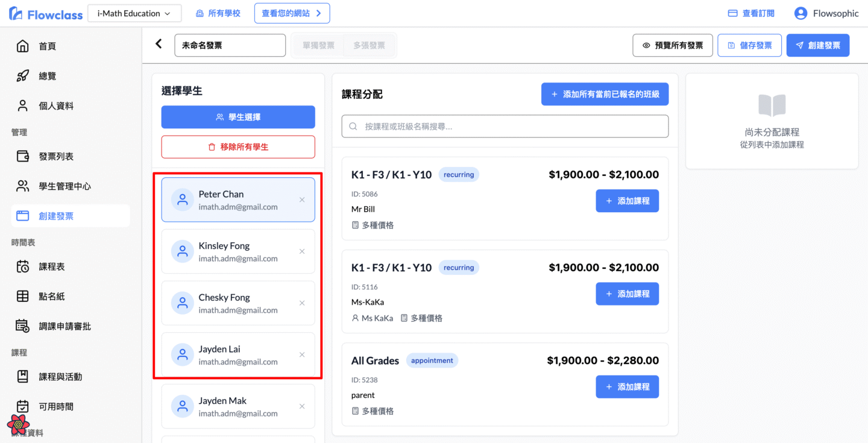
Task: Click the blue 學生選擇 button
Action: click(238, 117)
